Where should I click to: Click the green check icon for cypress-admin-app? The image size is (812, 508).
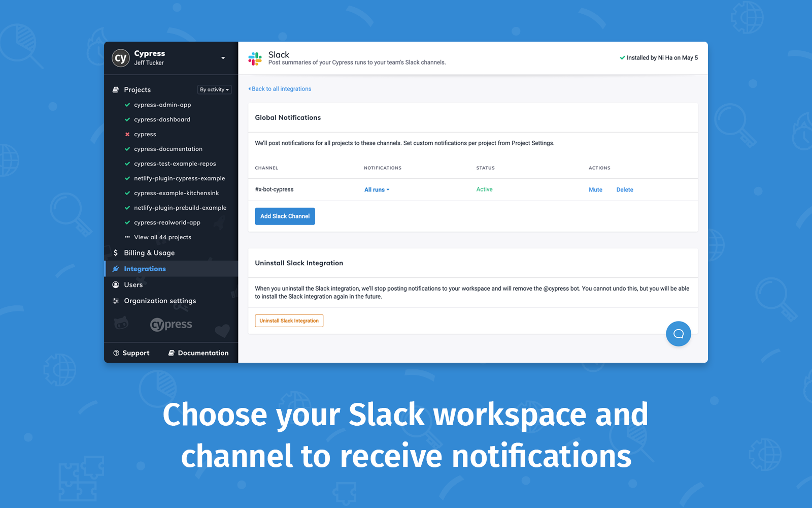tap(127, 105)
